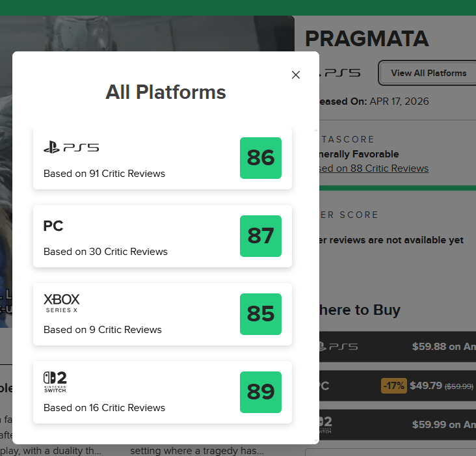Open the 88 Critic Reviews link
476x456 pixels.
coord(374,168)
